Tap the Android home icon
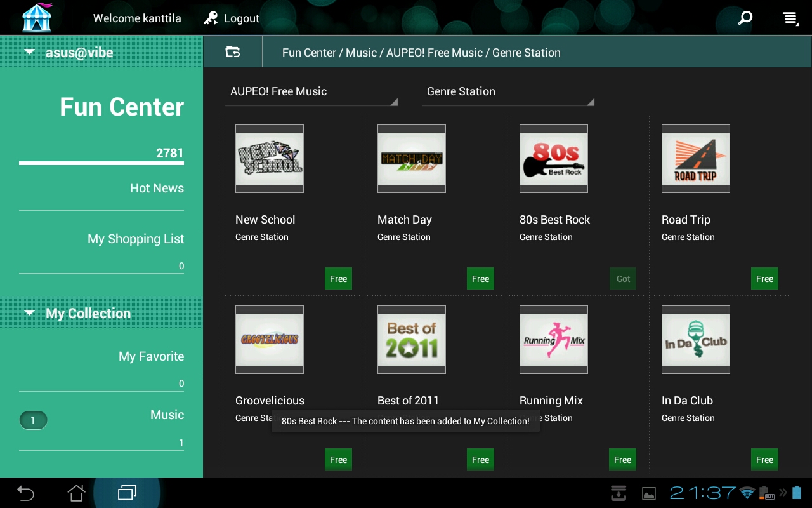This screenshot has height=508, width=812. tap(76, 493)
